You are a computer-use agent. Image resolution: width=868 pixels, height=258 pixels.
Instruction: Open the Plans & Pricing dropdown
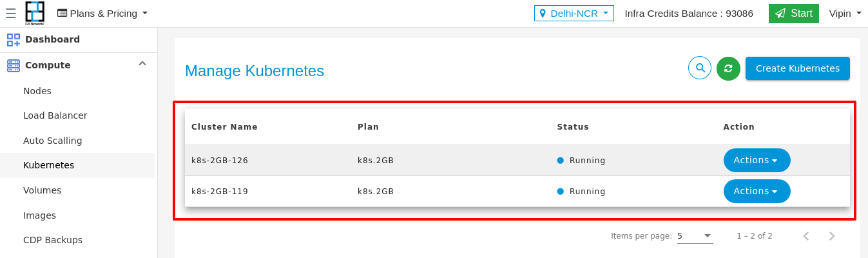pyautogui.click(x=102, y=14)
